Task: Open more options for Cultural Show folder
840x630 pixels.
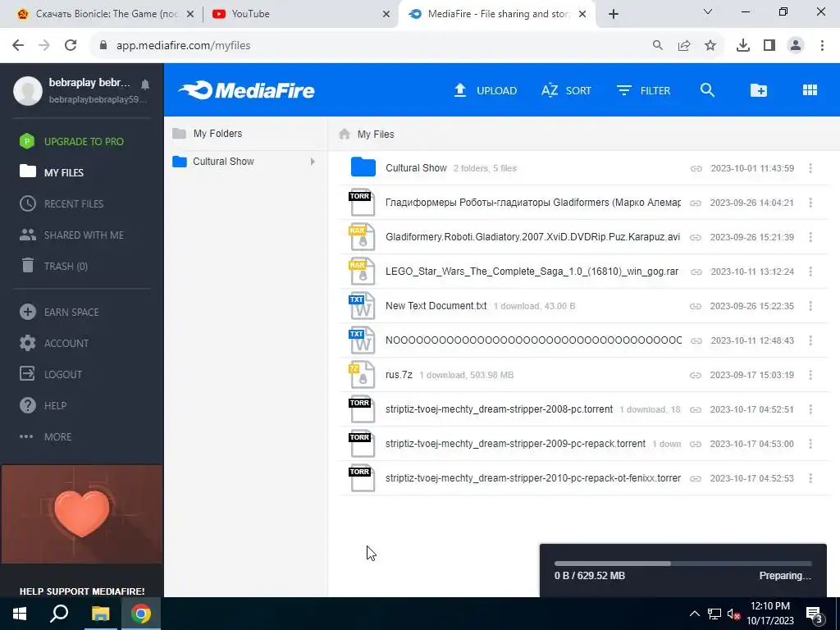Action: 810,168
